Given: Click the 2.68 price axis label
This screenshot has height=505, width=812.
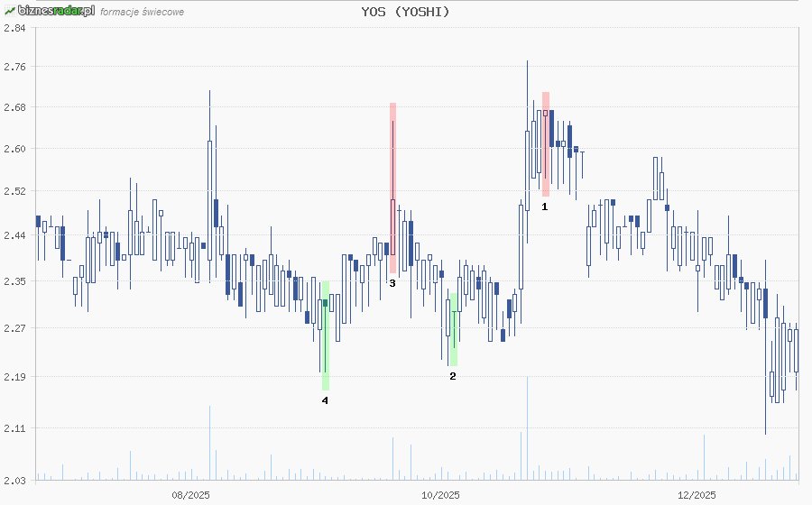Looking at the screenshot, I should click(x=15, y=107).
